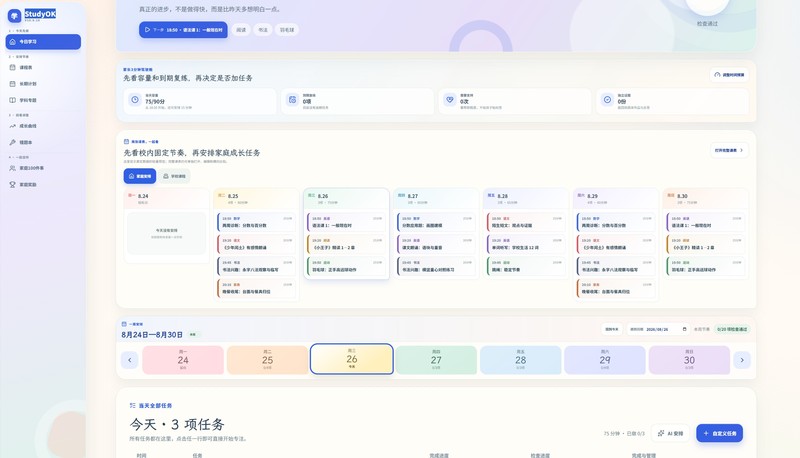
Task: Click the heart icon on the 0次 card
Action: point(449,100)
